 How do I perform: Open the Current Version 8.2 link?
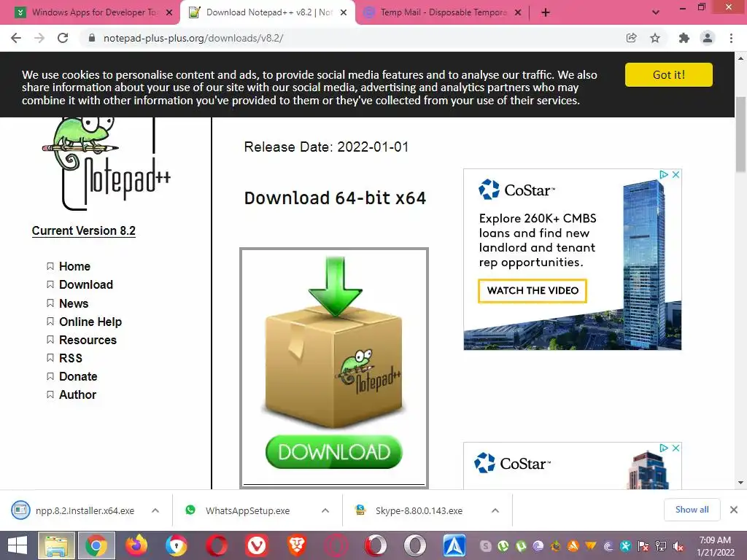(x=83, y=231)
